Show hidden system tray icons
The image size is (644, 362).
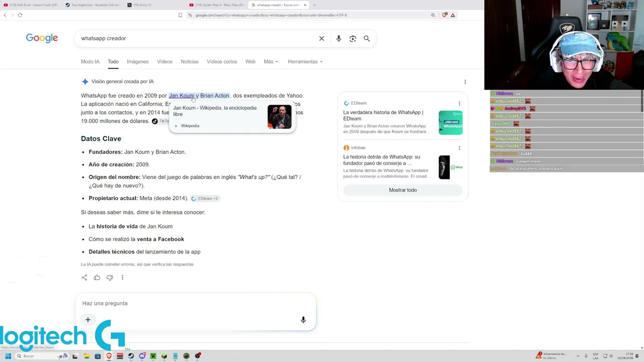[578, 356]
